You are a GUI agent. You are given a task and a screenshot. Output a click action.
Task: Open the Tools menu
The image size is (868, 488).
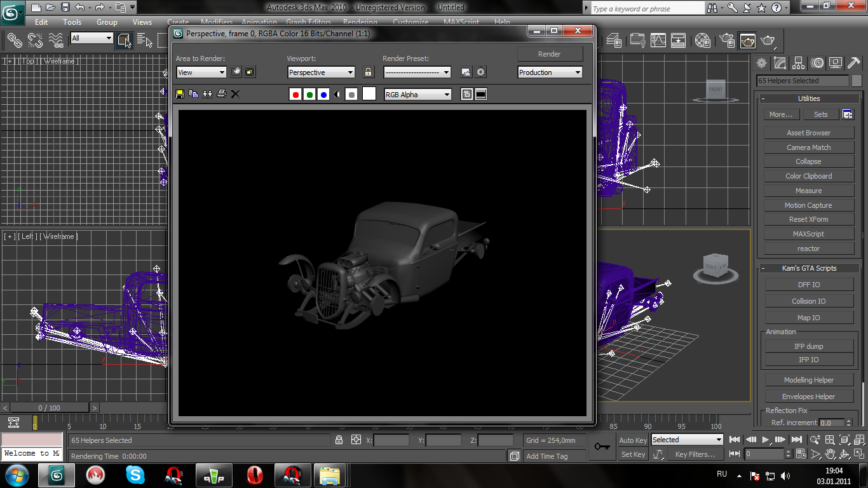coord(72,22)
